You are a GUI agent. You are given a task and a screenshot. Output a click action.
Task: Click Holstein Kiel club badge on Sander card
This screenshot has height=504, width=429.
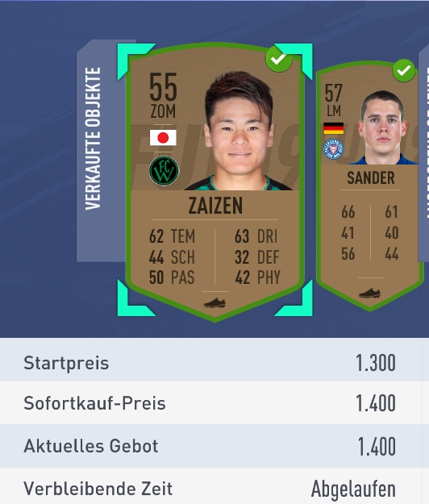pos(333,149)
